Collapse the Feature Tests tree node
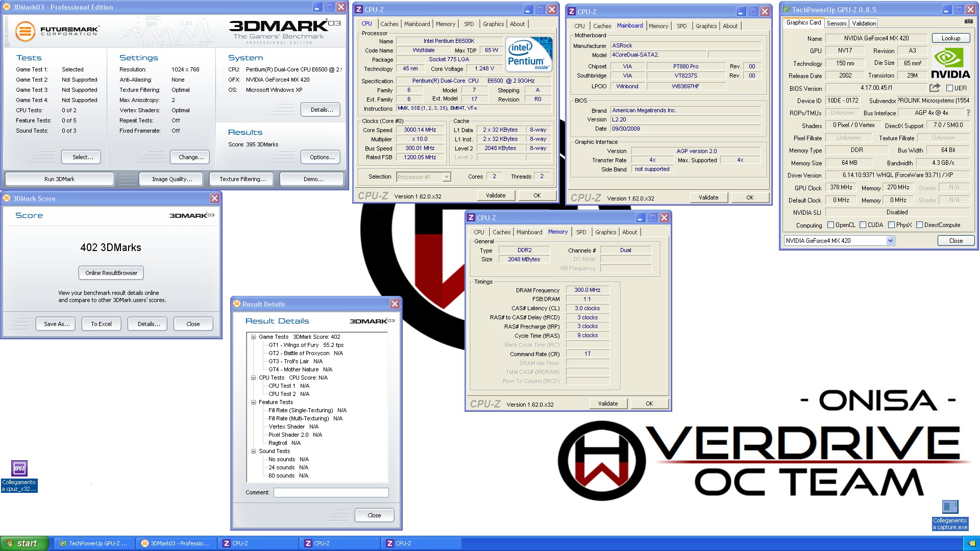This screenshot has height=551, width=980. click(x=253, y=402)
